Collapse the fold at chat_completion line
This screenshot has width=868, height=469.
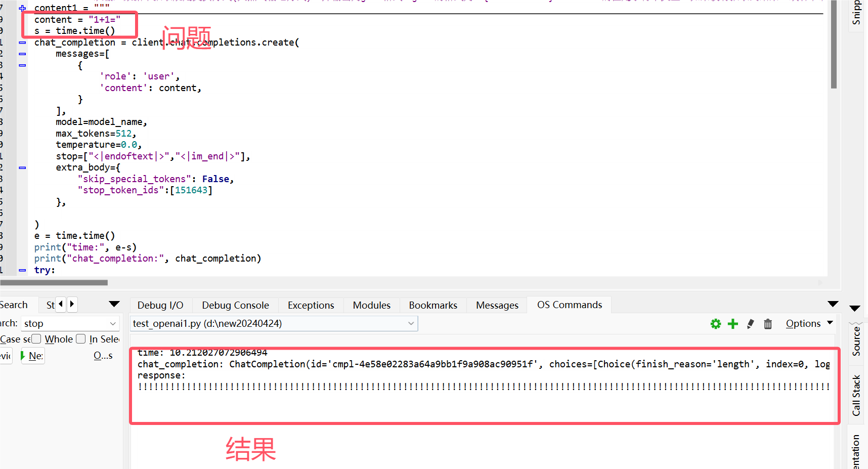(x=22, y=42)
